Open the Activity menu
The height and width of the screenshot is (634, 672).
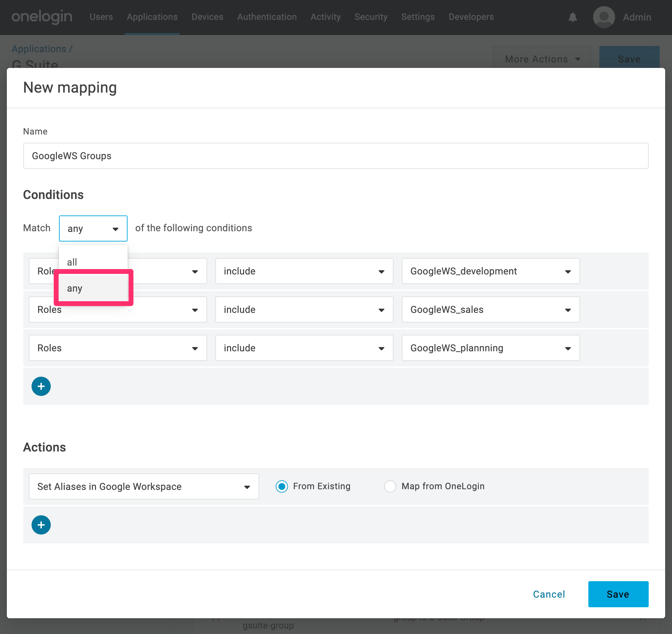pos(326,17)
